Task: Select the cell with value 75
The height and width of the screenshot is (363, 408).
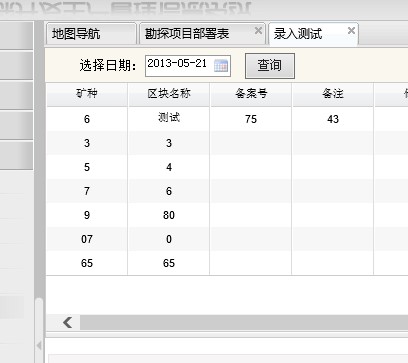Action: (251, 119)
